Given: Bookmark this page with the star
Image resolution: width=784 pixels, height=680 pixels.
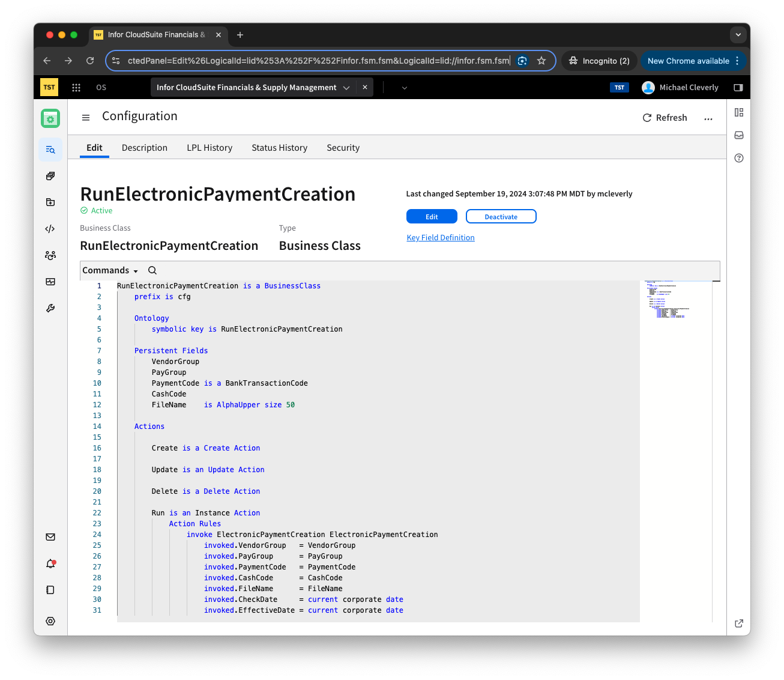Looking at the screenshot, I should [541, 61].
